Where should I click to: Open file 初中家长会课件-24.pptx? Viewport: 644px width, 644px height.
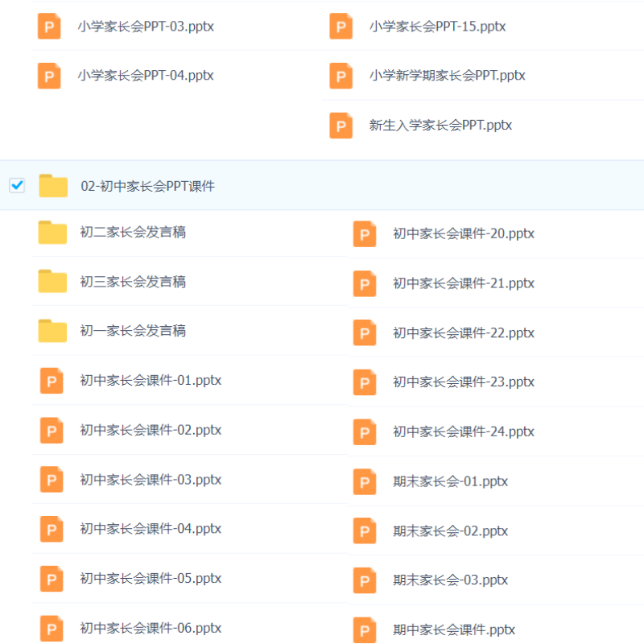point(464,431)
